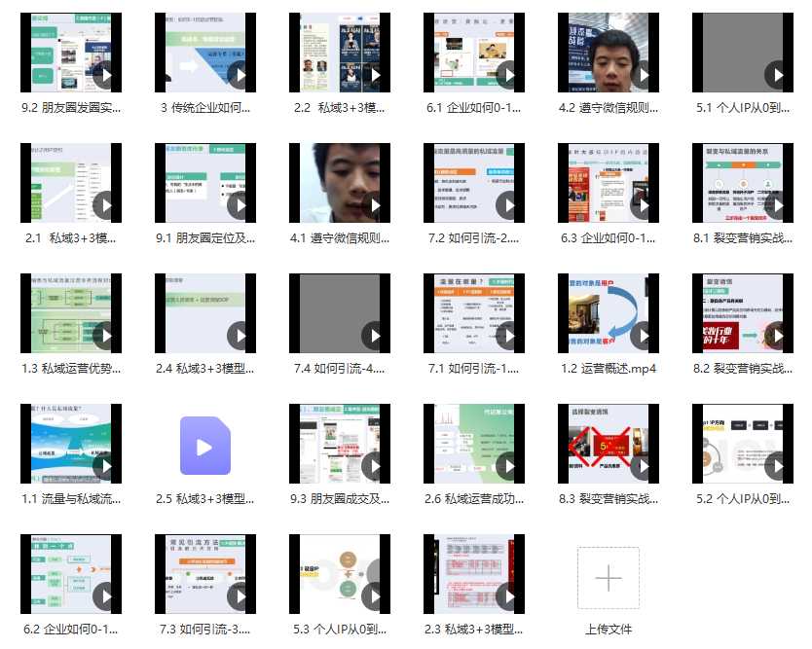The height and width of the screenshot is (649, 812).
Task: Click the 6.2 企业如何0-1 file name
Action: click(70, 629)
